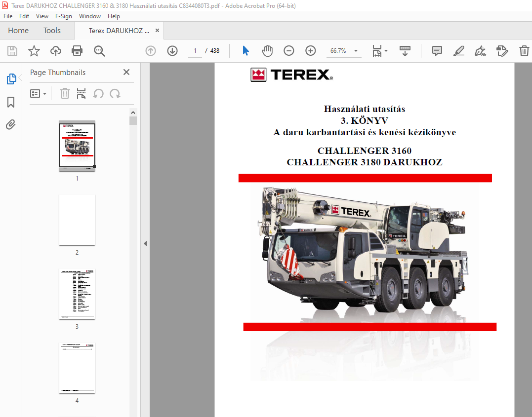This screenshot has height=417, width=532.
Task: Select page 1 thumbnail
Action: coord(77,146)
